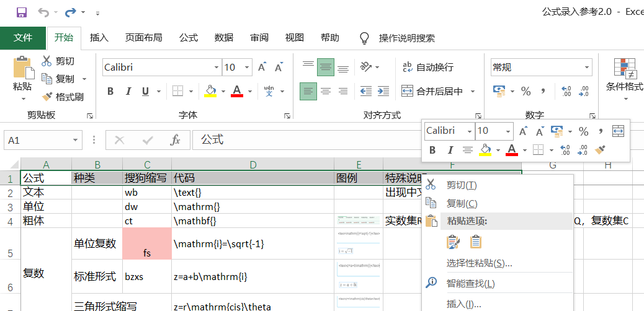
Task: Click the 文 phonetic guide icon
Action: (x=269, y=91)
